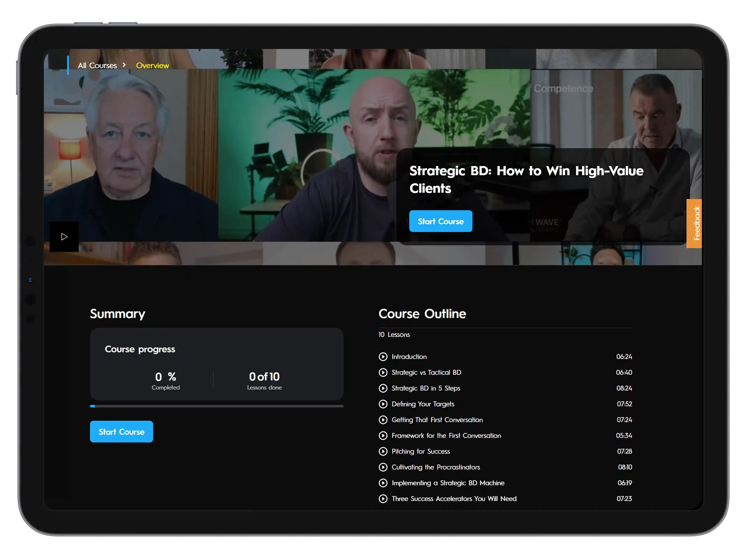Image resolution: width=747 pixels, height=560 pixels.
Task: Click play icon for Defining Your Targets
Action: point(383,404)
